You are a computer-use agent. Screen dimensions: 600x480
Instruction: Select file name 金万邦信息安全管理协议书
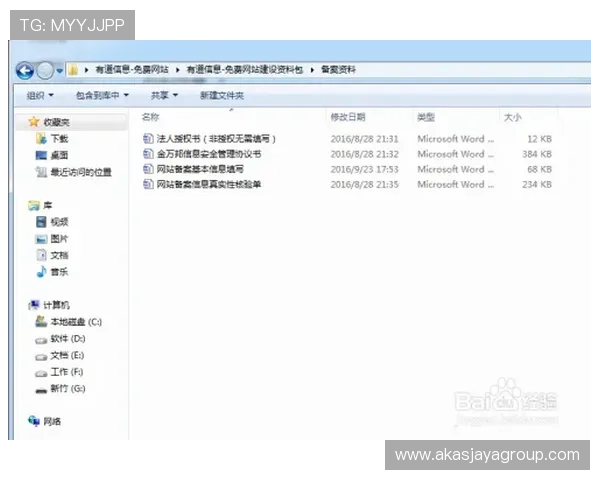click(209, 154)
